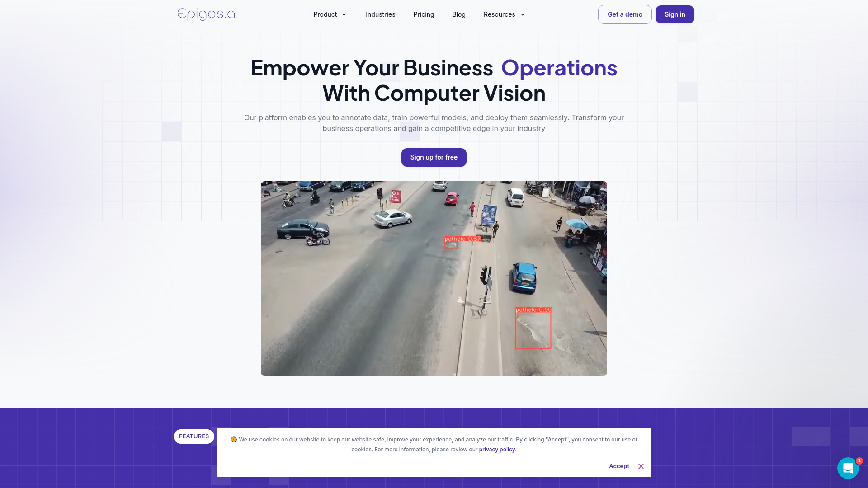868x488 pixels.
Task: Expand the Product dropdown menu
Action: [330, 14]
